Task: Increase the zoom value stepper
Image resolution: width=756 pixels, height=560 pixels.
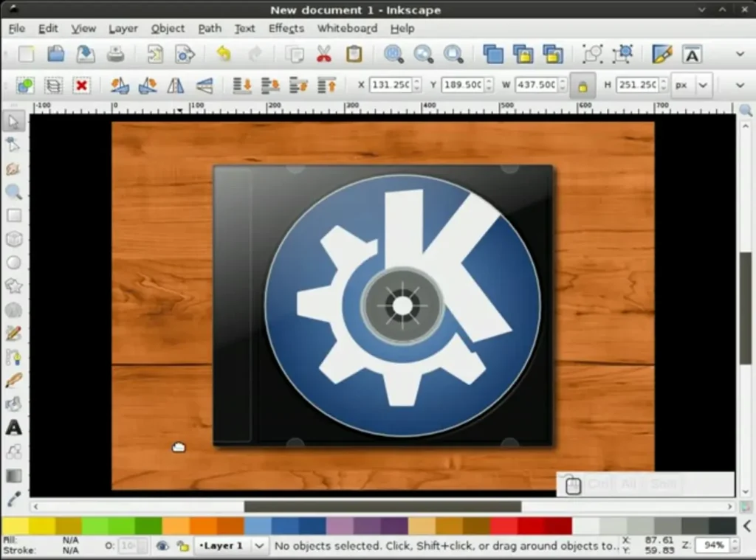Action: 735,542
